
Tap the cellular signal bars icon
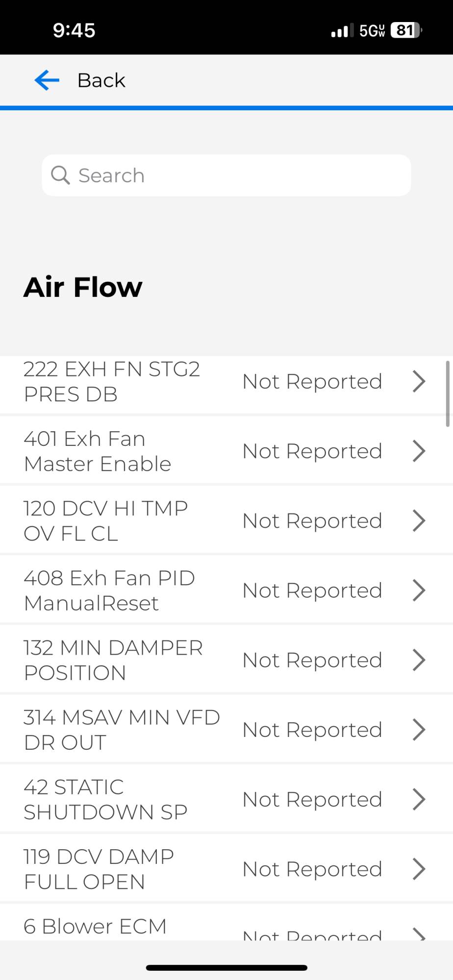point(342,31)
